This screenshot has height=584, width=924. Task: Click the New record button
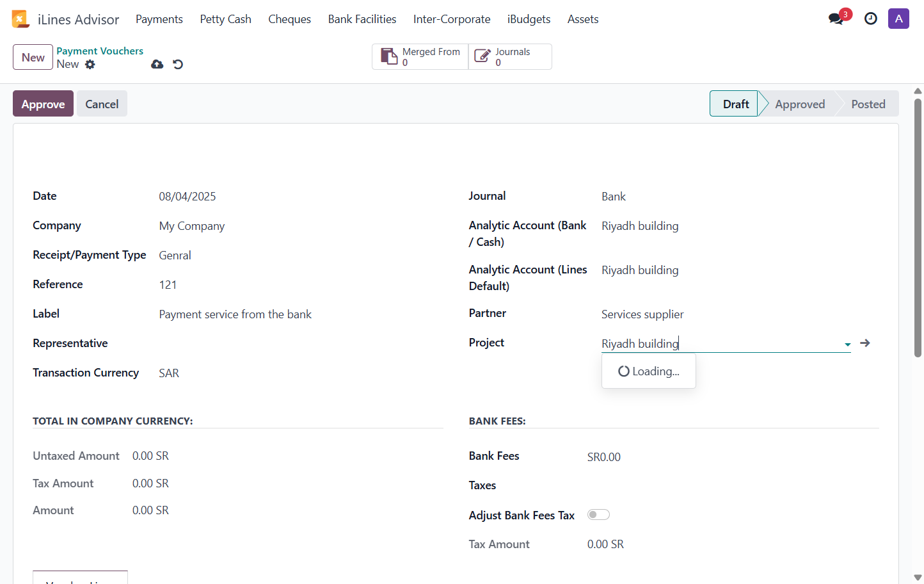point(33,57)
